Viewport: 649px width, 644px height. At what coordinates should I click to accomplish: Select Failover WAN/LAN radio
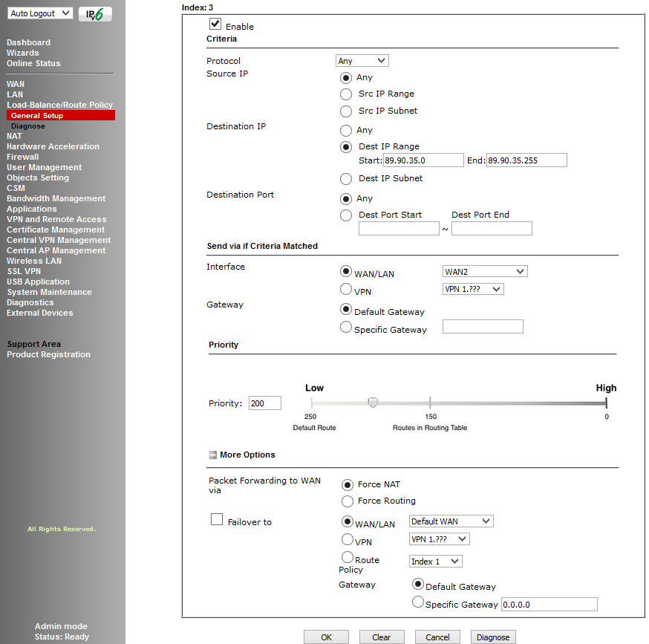(x=348, y=521)
